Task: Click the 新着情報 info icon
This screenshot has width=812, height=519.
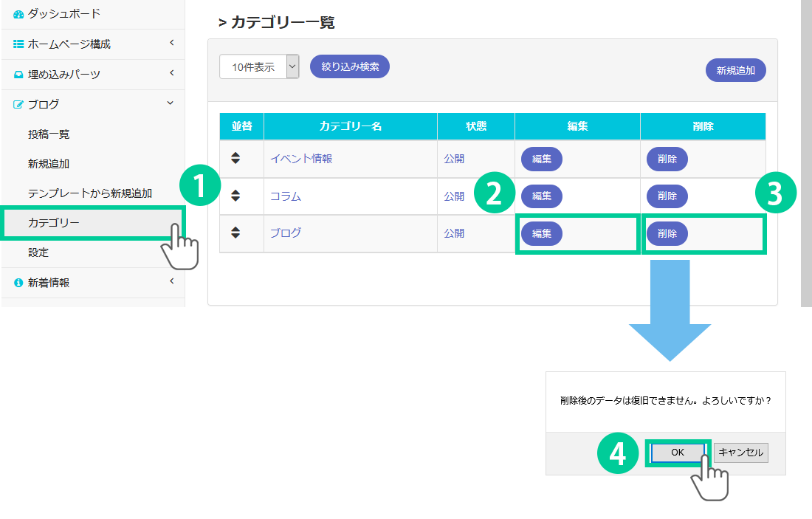Action: pyautogui.click(x=18, y=283)
